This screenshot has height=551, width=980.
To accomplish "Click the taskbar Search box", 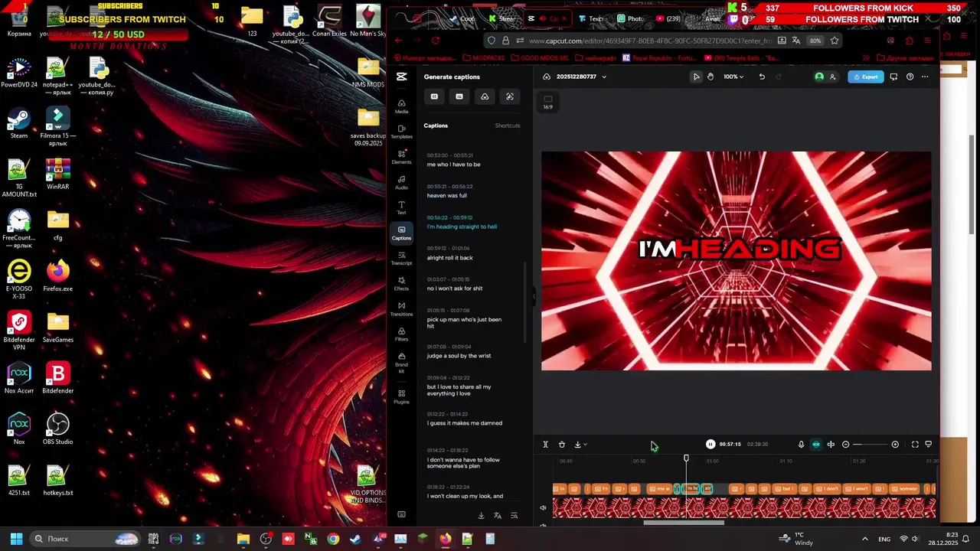I will [84, 539].
